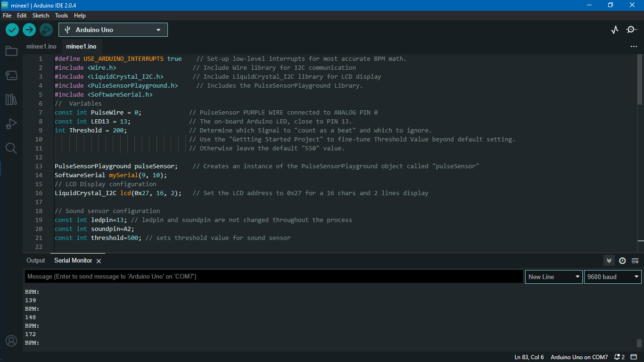Start the debugger from the toolbar
The width and height of the screenshot is (644, 362).
tap(46, 29)
